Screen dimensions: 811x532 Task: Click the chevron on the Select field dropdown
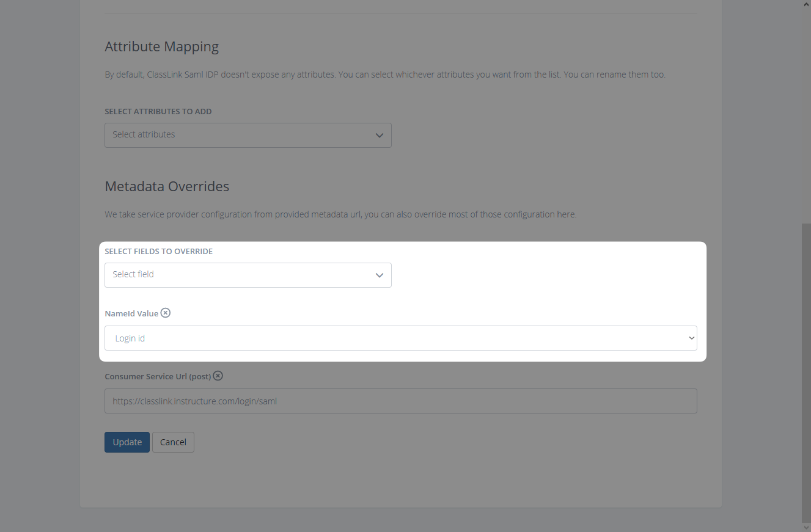tap(379, 275)
